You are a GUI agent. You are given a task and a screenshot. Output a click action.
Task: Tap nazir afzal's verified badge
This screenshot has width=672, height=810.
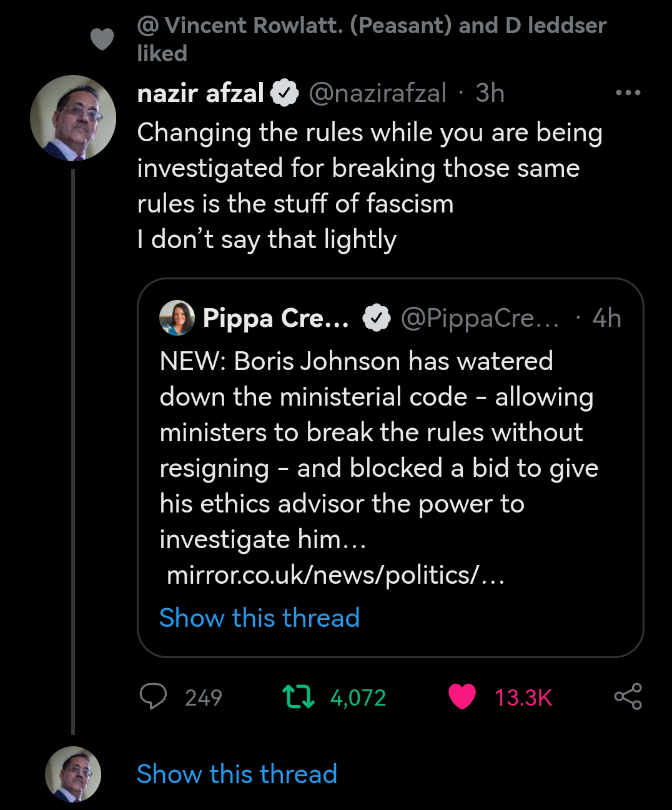284,94
